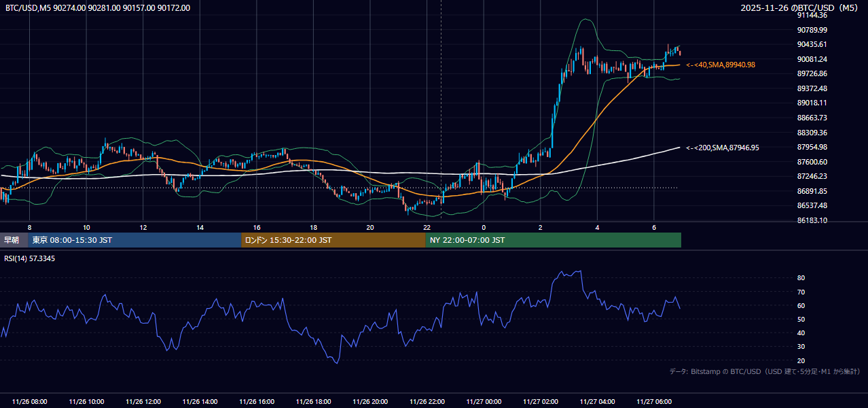Select the 200 SMA label reading 87946.95
This screenshot has width=868, height=408.
point(723,148)
